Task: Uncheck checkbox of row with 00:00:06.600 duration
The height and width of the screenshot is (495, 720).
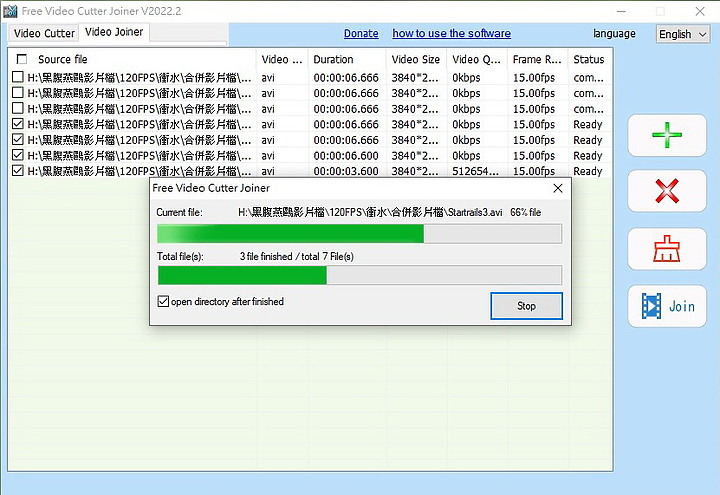Action: pos(17,155)
